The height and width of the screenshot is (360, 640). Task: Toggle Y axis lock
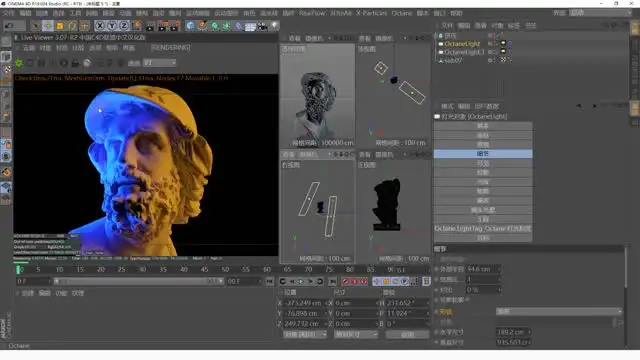112,26
